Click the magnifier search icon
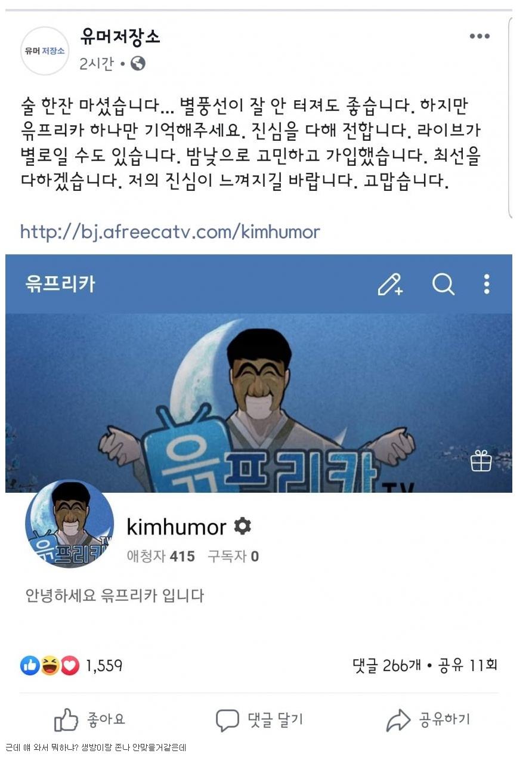This screenshot has height=766, width=532. [x=443, y=284]
